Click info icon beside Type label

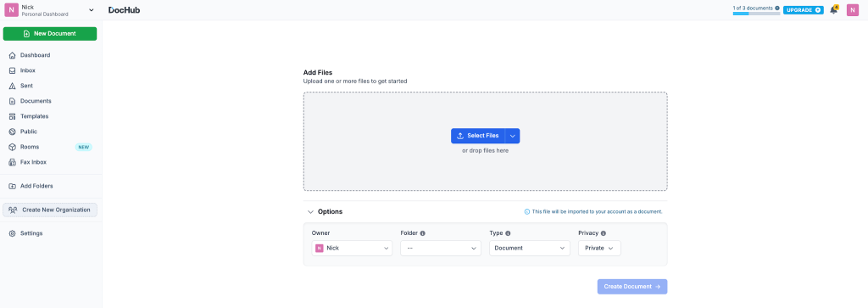(508, 234)
